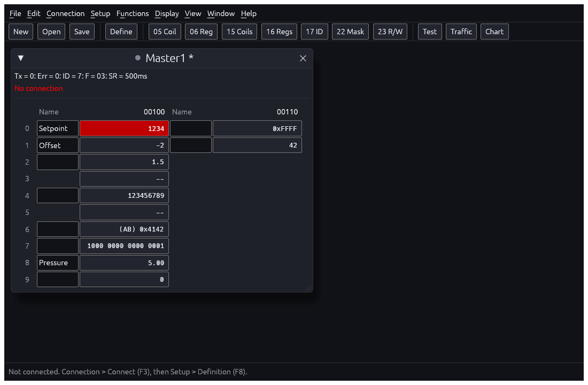Grab the Master1 window resize grip
The image size is (588, 385).
(308, 288)
